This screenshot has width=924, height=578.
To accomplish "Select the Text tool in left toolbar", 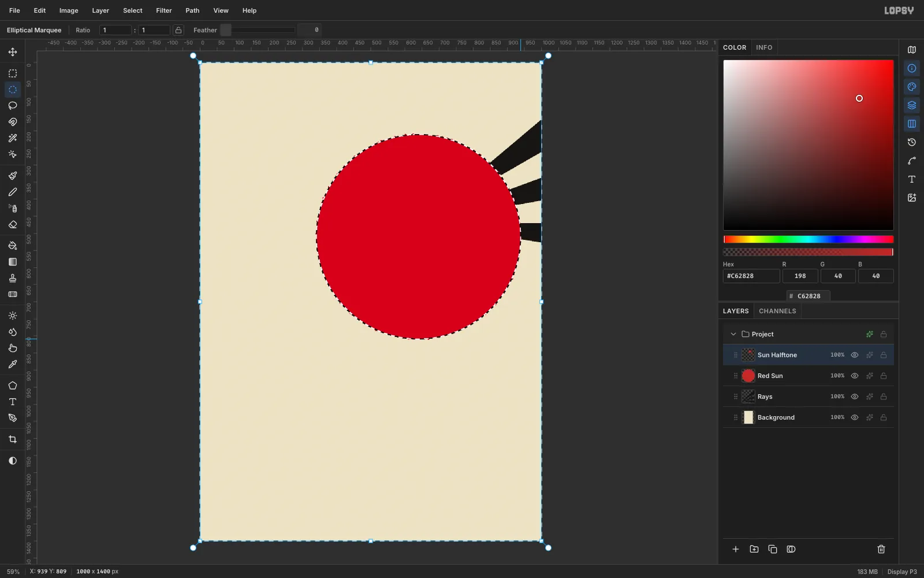I will [x=13, y=402].
